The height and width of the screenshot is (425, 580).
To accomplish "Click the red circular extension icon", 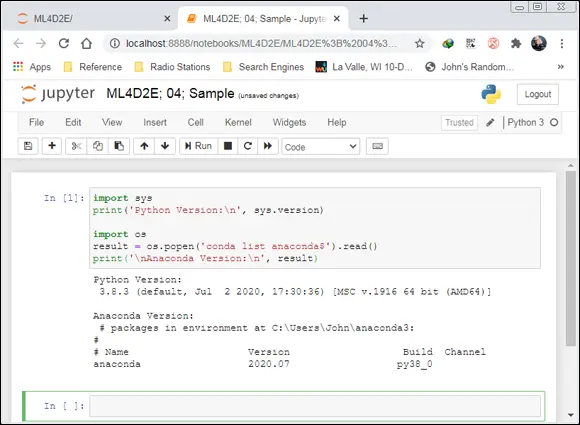I will 493,44.
